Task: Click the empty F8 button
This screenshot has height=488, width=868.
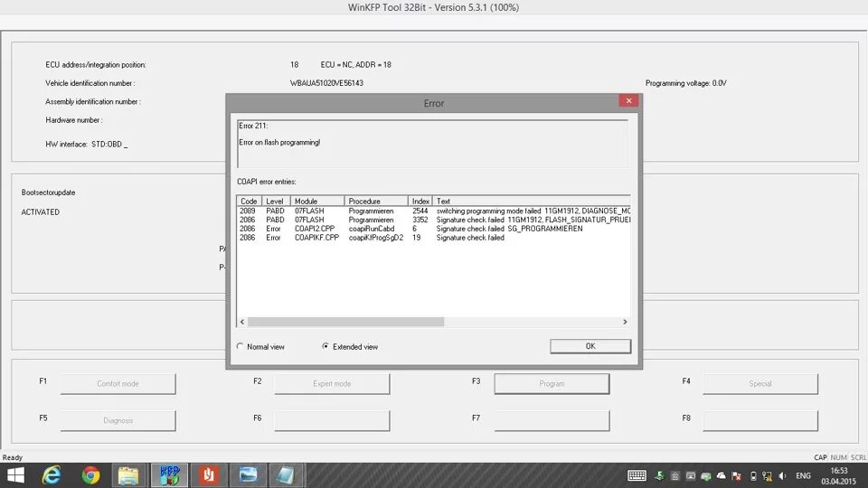Action: coord(760,420)
